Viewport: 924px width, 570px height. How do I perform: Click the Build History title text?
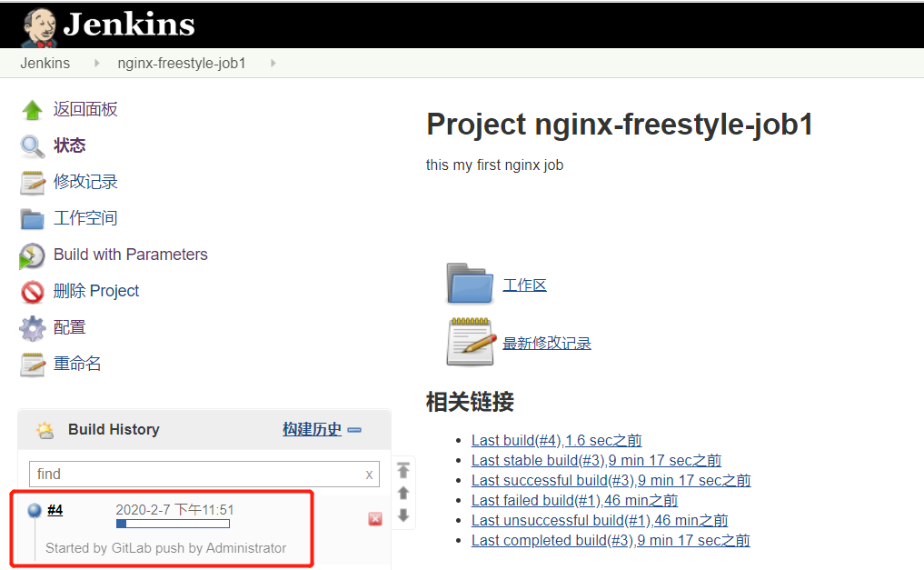pos(114,429)
